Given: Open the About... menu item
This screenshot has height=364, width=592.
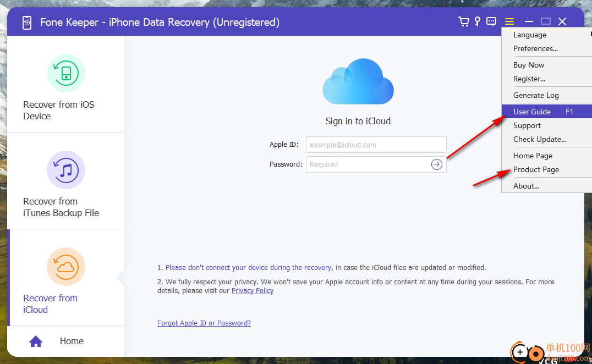Looking at the screenshot, I should [547, 186].
